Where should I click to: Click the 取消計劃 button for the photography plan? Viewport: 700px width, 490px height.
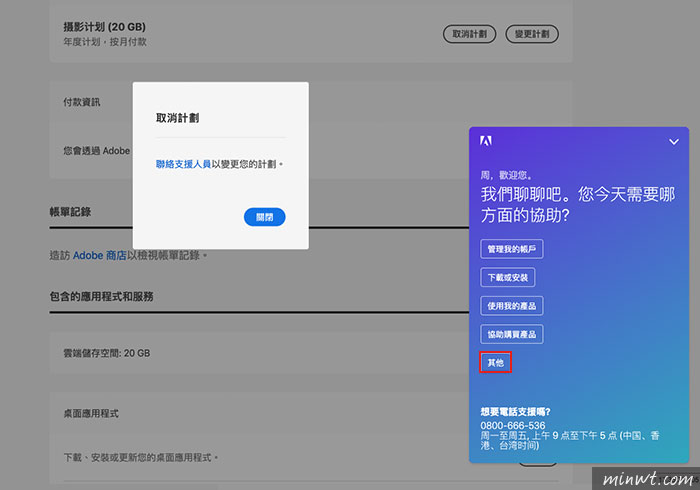click(469, 34)
